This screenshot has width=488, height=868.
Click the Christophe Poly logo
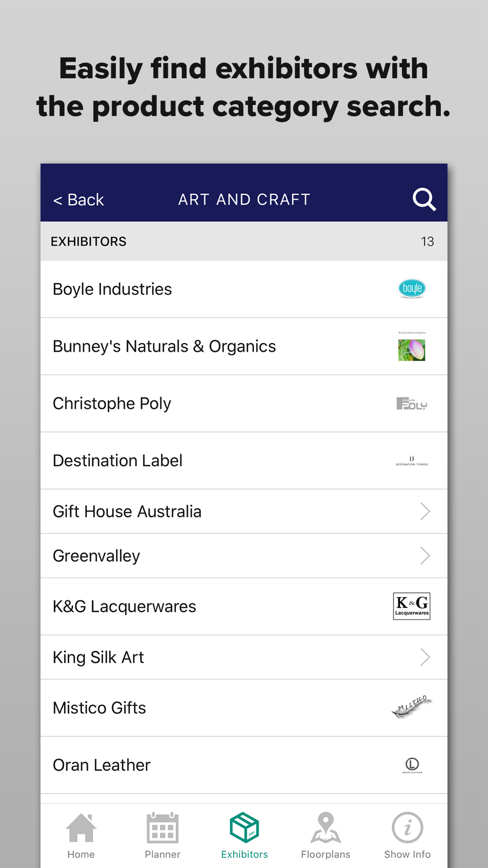pyautogui.click(x=412, y=404)
